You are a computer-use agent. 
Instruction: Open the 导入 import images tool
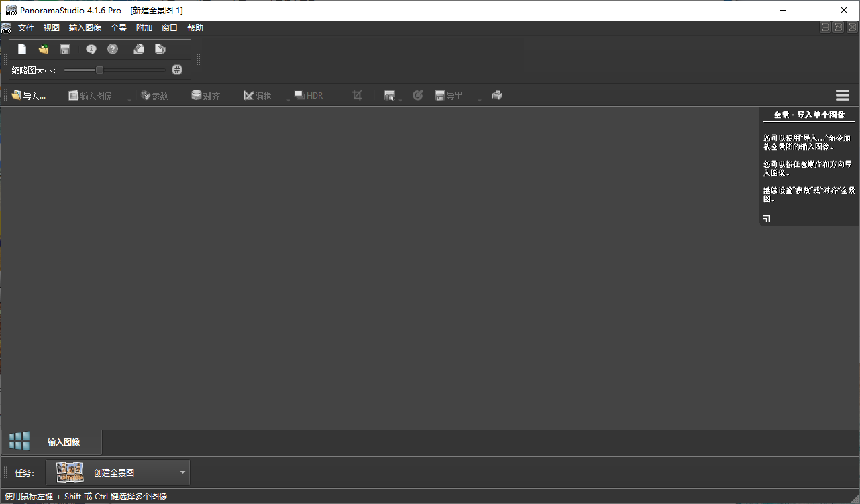coord(28,95)
